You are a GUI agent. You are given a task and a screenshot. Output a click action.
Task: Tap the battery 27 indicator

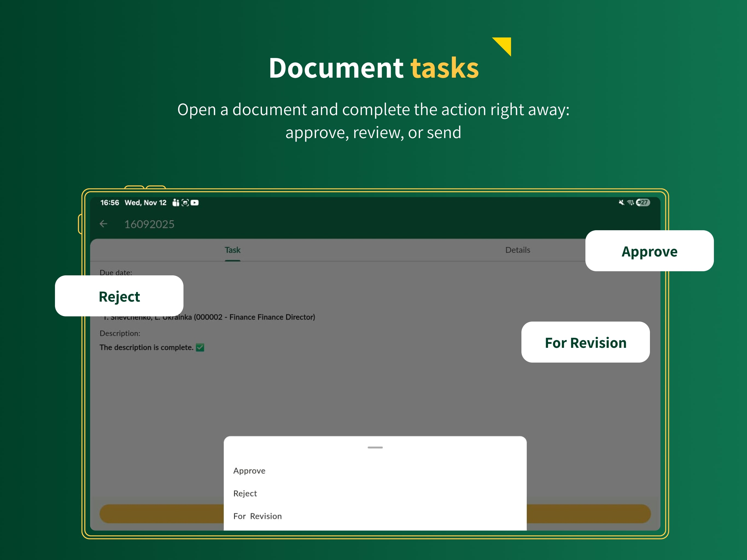point(643,202)
